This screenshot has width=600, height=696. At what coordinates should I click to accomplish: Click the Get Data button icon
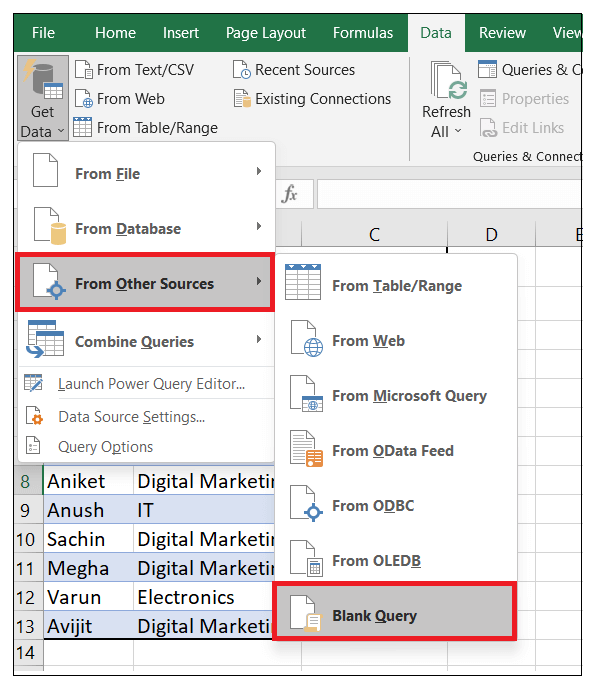coord(42,83)
